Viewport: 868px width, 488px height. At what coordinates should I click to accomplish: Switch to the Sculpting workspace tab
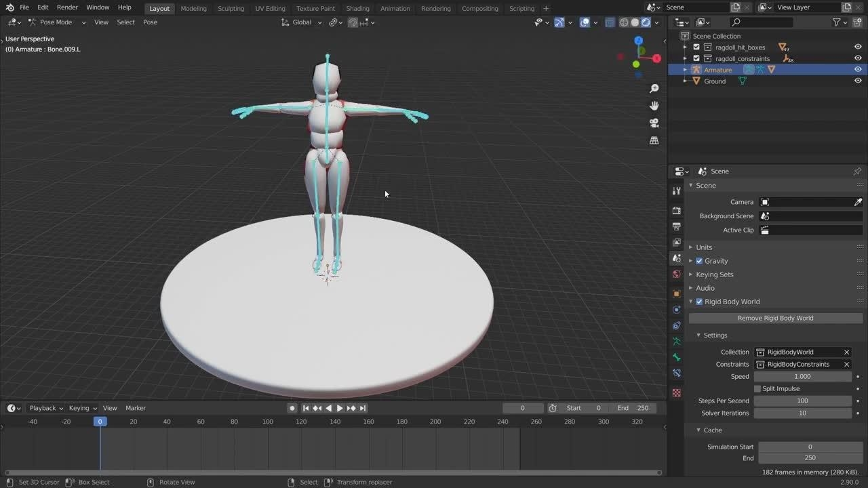click(x=231, y=8)
